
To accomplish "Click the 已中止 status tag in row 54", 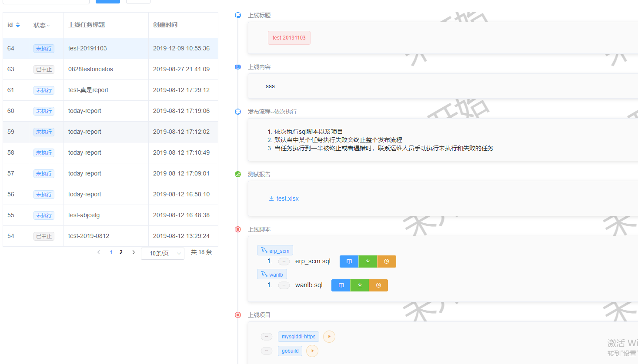I will click(x=44, y=236).
